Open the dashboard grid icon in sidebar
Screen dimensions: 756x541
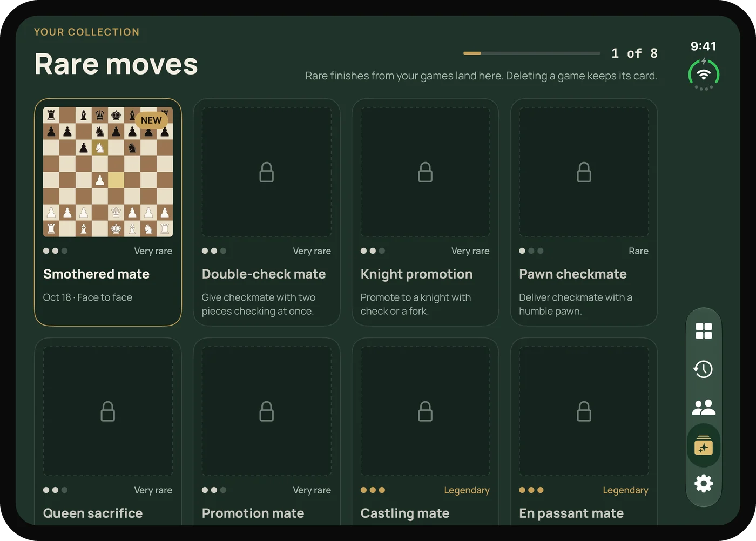click(704, 331)
